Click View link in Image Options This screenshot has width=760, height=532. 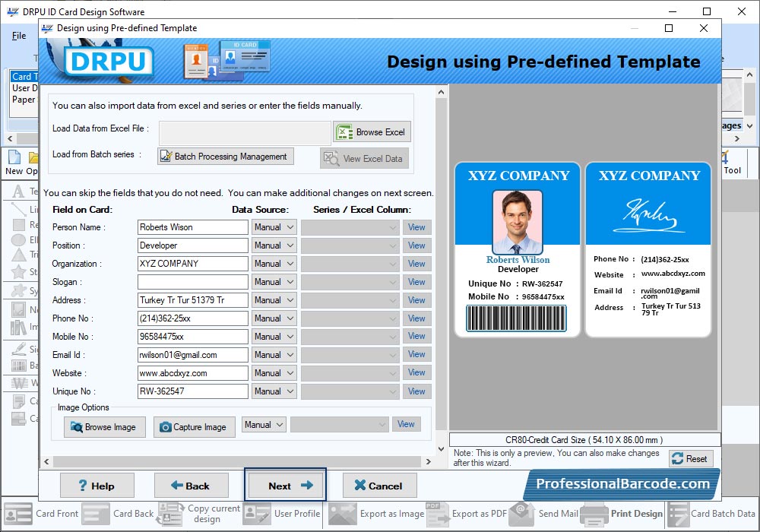[406, 424]
